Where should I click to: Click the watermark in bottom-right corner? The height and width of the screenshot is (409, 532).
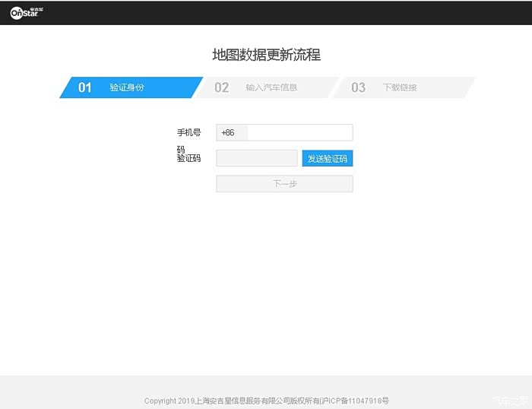[508, 400]
